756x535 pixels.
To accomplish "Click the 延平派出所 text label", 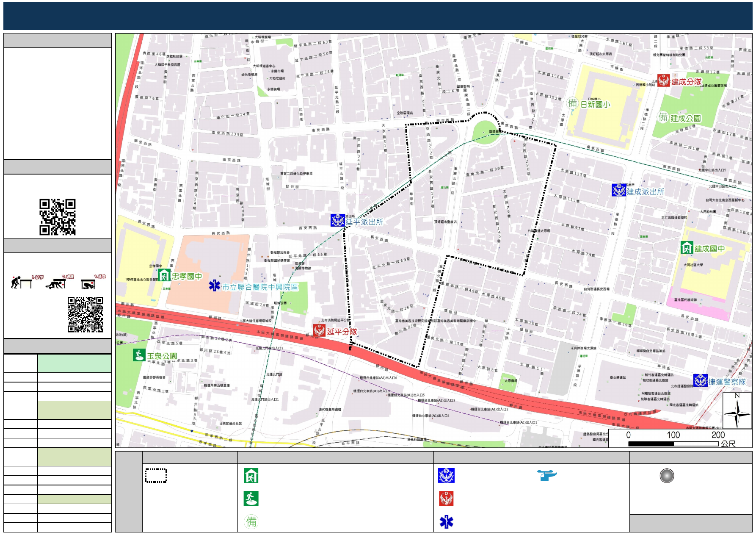I will click(364, 222).
